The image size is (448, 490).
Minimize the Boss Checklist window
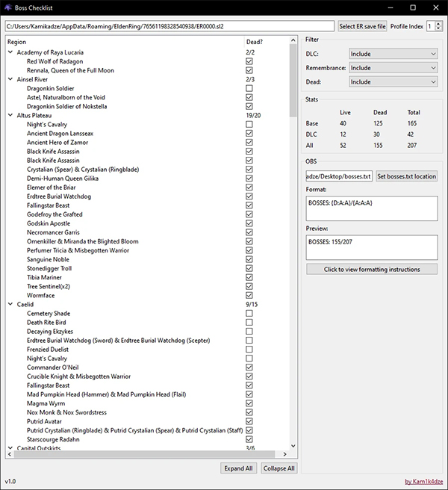click(391, 7)
